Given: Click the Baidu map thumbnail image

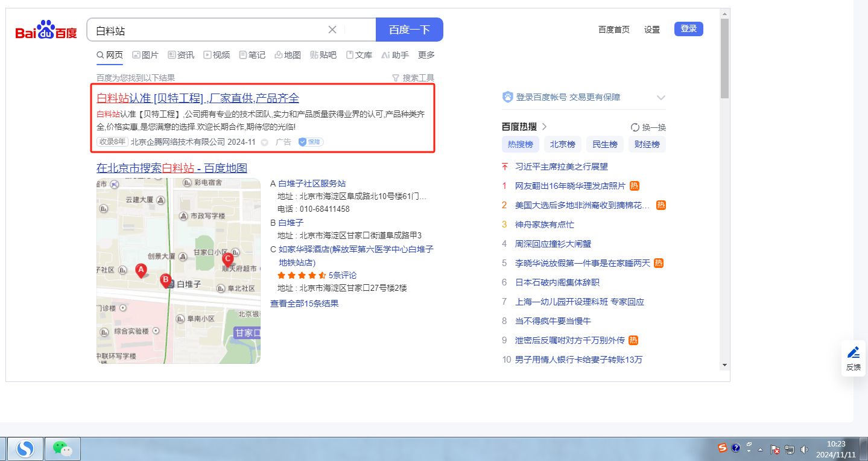Looking at the screenshot, I should 179,271.
